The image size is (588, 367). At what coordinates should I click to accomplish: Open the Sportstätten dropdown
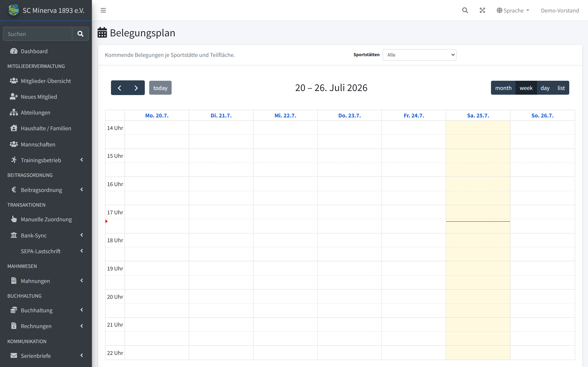419,55
